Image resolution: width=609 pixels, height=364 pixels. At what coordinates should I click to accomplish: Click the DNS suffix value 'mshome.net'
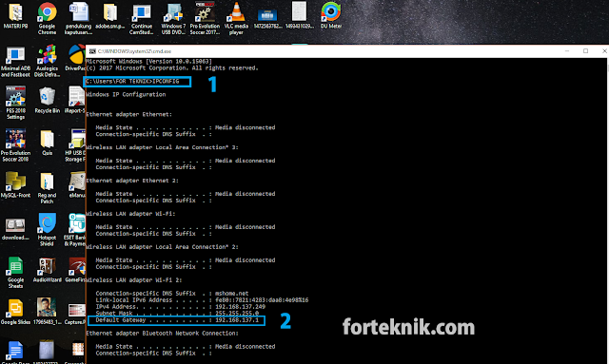pyautogui.click(x=231, y=294)
